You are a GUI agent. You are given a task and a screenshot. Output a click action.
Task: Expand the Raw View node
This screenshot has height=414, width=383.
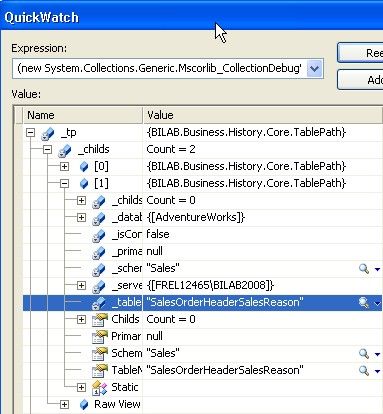click(64, 404)
